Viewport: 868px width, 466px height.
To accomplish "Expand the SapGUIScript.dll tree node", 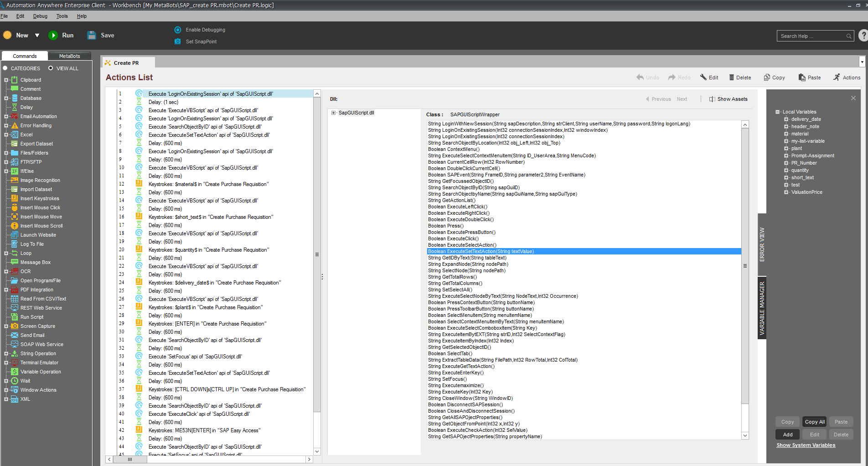I will coord(334,113).
